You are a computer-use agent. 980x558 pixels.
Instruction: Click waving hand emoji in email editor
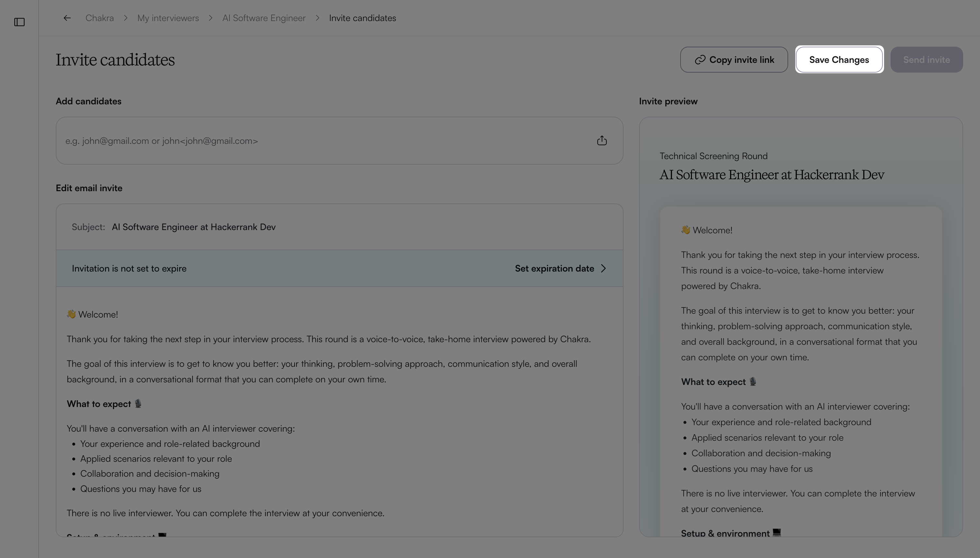pos(71,314)
